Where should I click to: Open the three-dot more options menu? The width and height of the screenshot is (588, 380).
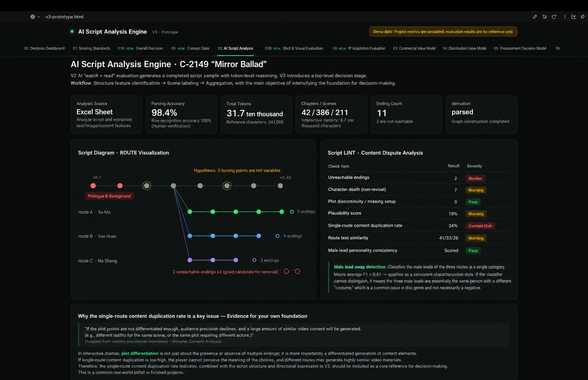click(565, 17)
